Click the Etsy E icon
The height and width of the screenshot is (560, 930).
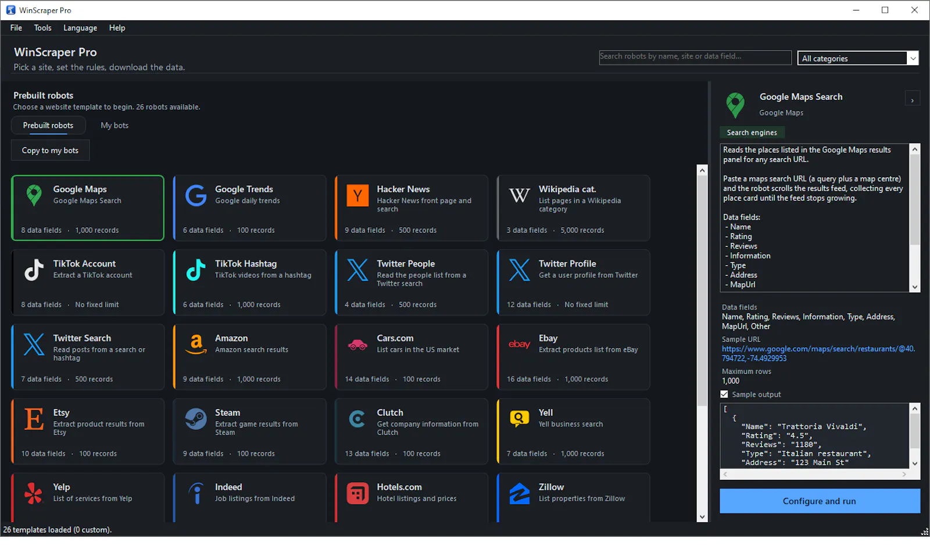pos(34,419)
